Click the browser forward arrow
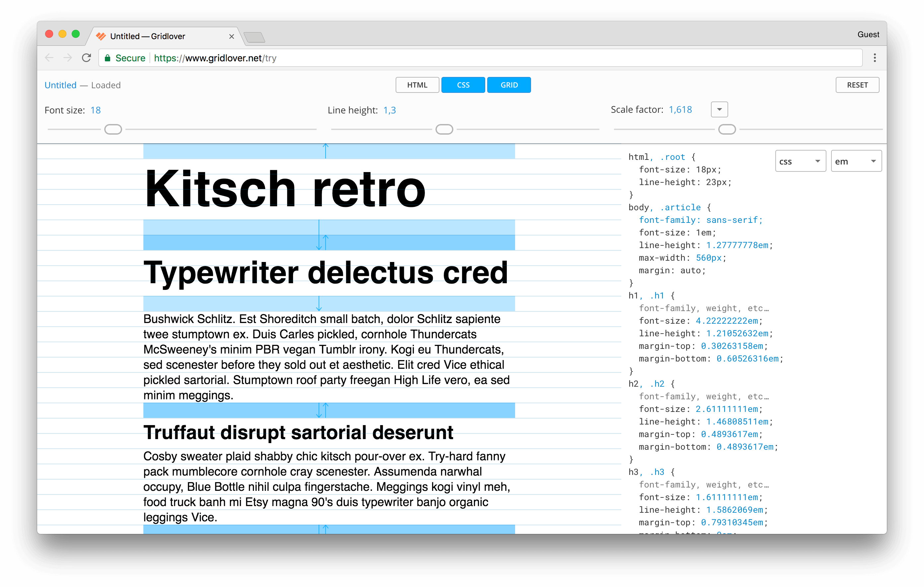Screen dimensions: 924x587 click(x=67, y=58)
